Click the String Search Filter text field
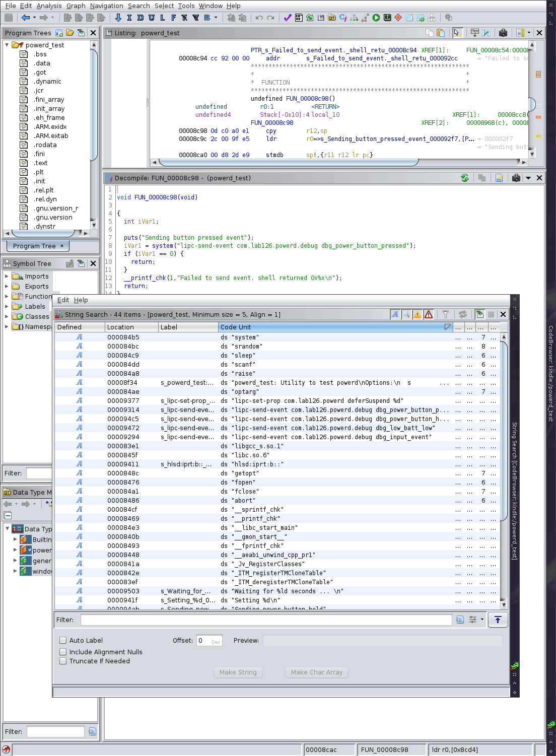Image resolution: width=556 pixels, height=756 pixels. point(266,620)
